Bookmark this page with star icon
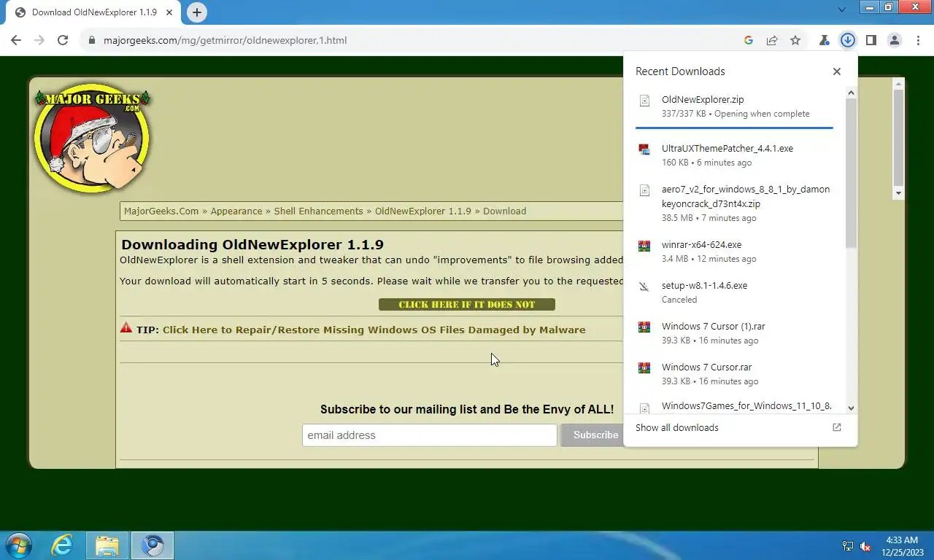The image size is (934, 560). [x=795, y=40]
